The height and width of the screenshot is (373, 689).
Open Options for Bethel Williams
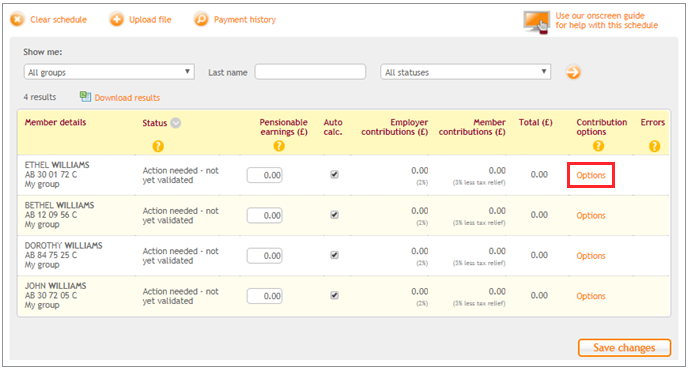pos(591,216)
